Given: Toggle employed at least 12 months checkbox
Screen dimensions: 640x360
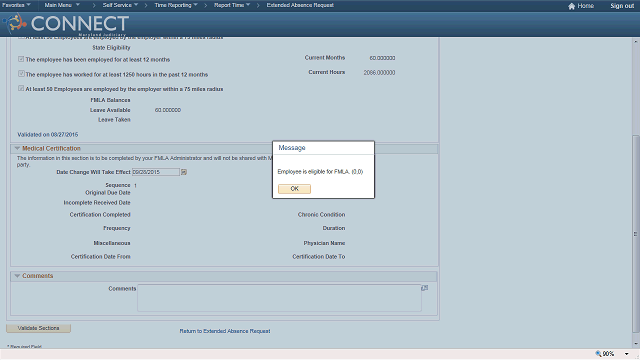Looking at the screenshot, I should [21, 59].
